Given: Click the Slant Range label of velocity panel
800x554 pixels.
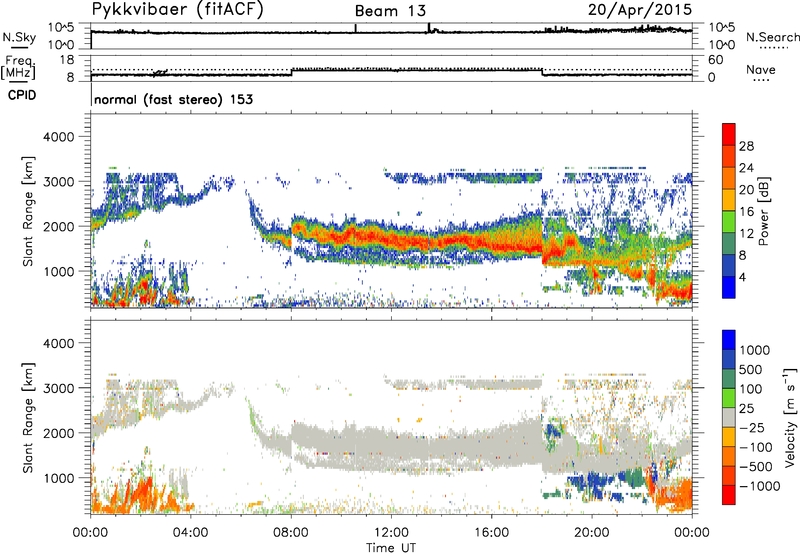Looking at the screenshot, I should (x=28, y=418).
